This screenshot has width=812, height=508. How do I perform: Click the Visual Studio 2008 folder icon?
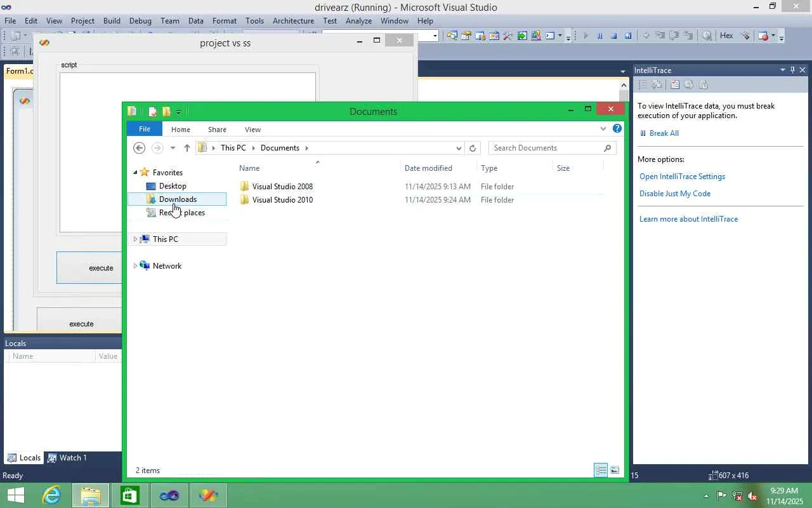point(245,187)
